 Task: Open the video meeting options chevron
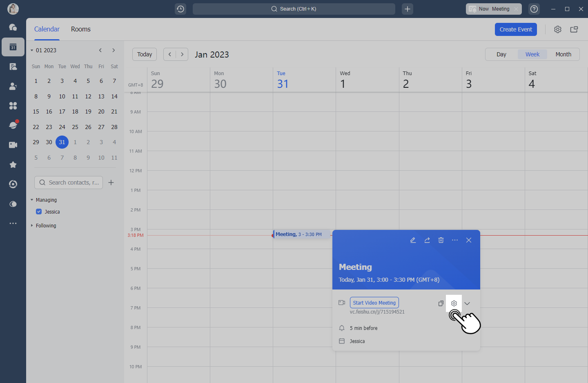(x=467, y=303)
